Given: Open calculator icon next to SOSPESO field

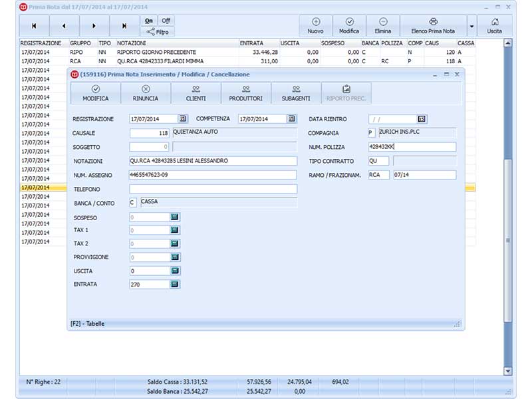Looking at the screenshot, I should 175,217.
